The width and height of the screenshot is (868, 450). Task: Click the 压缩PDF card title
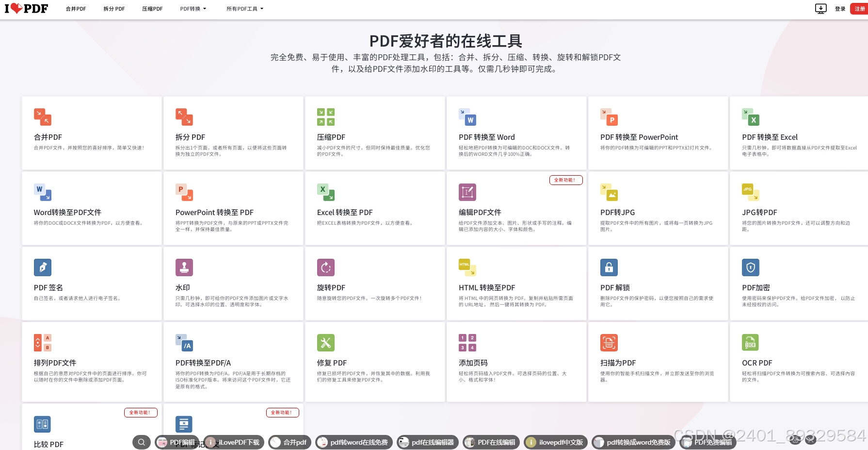[x=331, y=137]
